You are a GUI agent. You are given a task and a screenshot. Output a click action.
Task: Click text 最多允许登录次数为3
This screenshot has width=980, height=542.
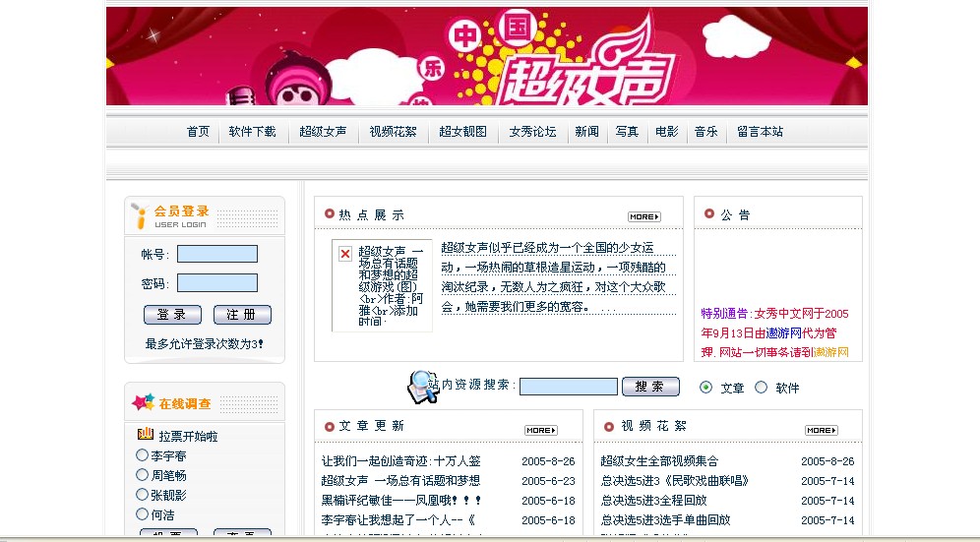(x=205, y=344)
